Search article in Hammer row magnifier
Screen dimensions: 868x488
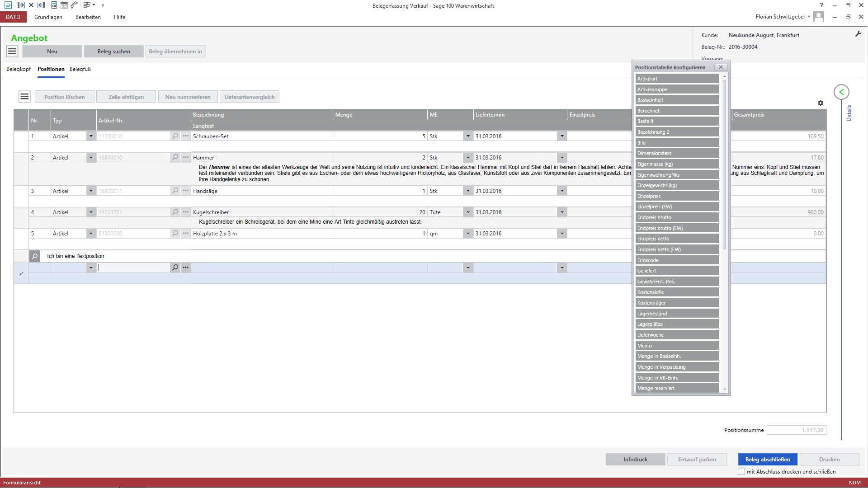(x=175, y=157)
